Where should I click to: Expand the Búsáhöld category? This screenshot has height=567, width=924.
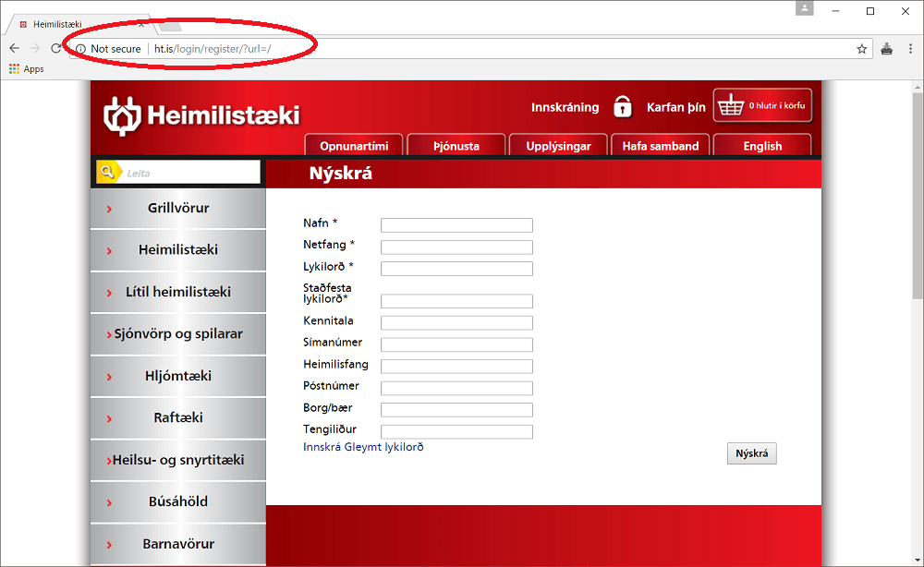pos(178,501)
